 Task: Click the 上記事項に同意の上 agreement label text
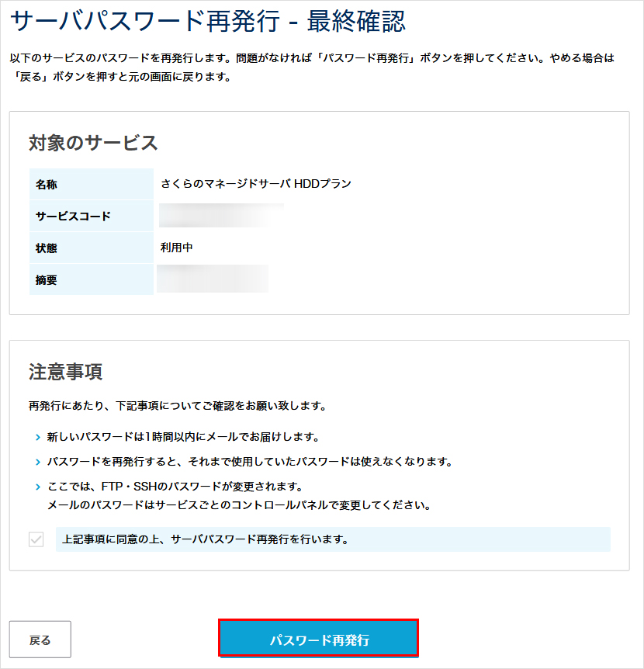coord(205,539)
